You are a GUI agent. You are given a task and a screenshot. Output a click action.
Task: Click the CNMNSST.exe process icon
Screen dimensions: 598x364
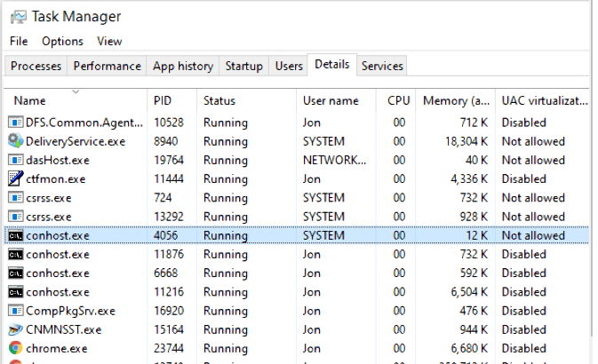[x=15, y=329]
